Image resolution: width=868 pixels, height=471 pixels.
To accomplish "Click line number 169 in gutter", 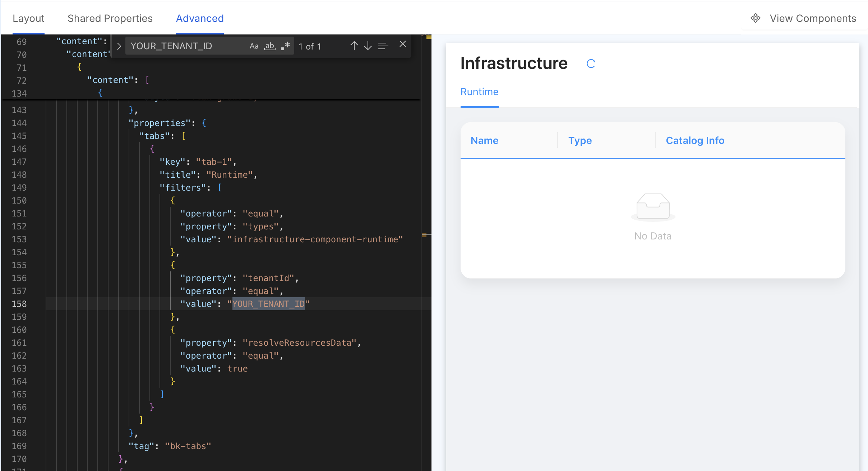I will [x=19, y=446].
